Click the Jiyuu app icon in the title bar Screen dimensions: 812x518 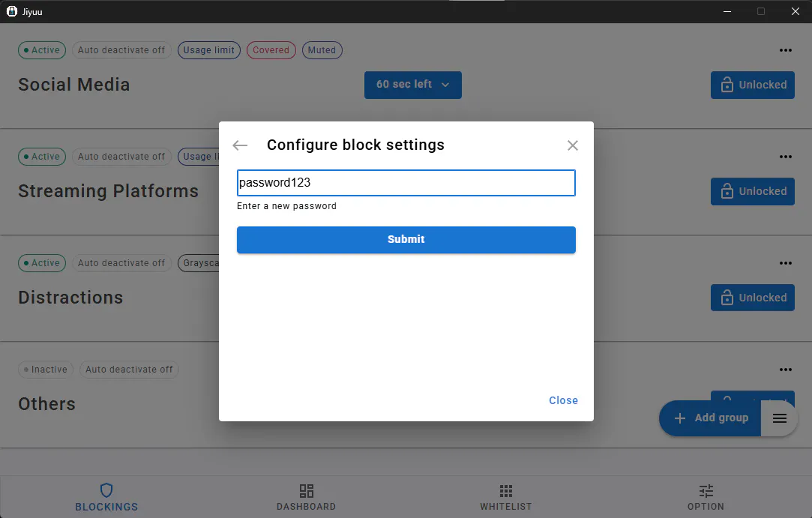click(x=11, y=11)
